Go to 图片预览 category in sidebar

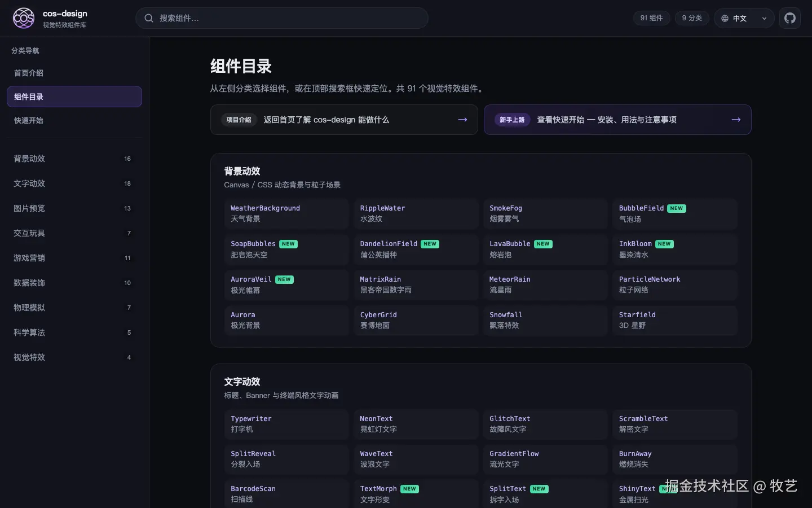(74, 208)
